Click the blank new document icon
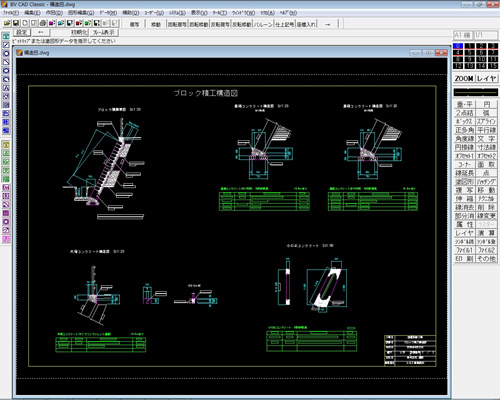500x400 pixels. [25, 23]
